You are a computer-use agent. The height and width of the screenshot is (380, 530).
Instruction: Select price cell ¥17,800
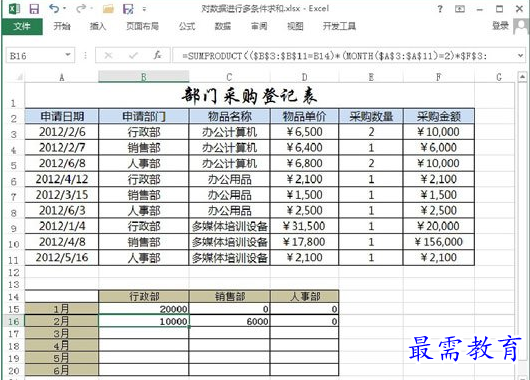(x=304, y=242)
